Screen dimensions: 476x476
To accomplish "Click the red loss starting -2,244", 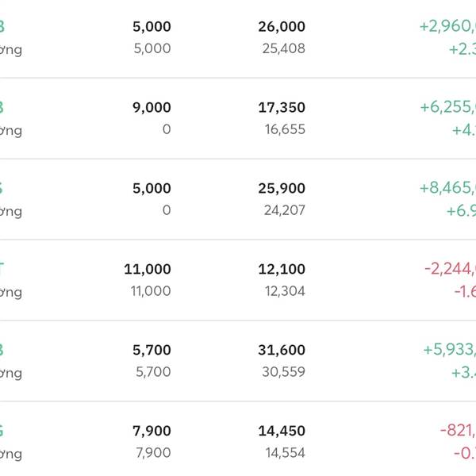I will [450, 270].
